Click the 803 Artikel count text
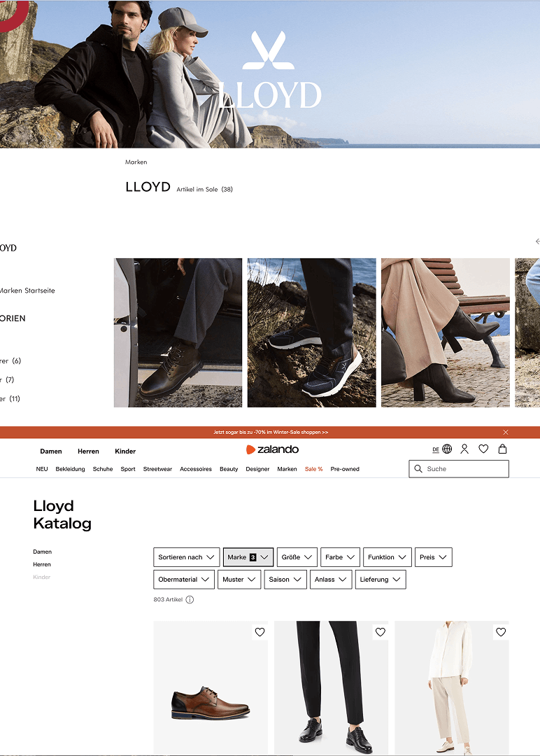Viewport: 540px width, 756px height. tap(168, 600)
